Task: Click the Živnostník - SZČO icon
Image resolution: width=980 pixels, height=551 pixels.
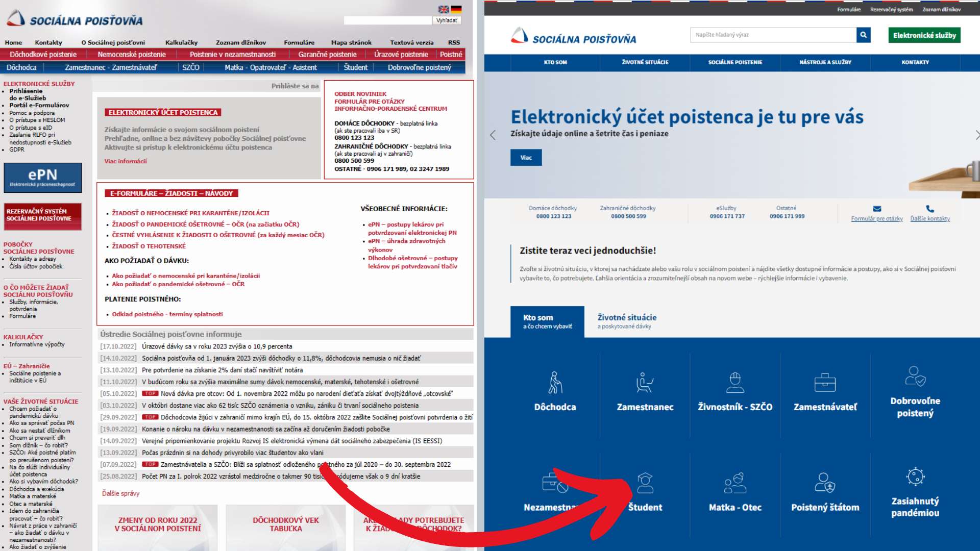Action: (735, 383)
